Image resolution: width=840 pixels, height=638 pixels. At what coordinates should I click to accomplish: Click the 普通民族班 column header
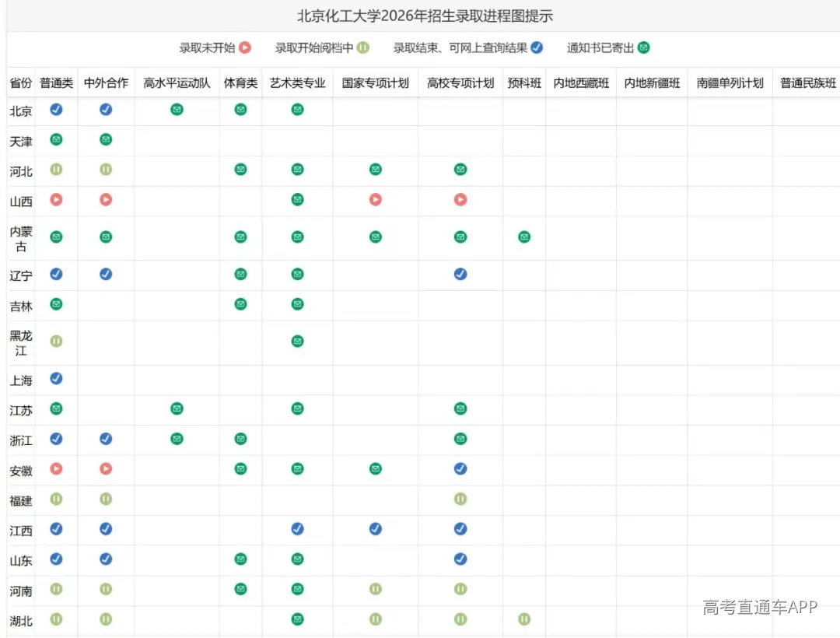pyautogui.click(x=808, y=83)
